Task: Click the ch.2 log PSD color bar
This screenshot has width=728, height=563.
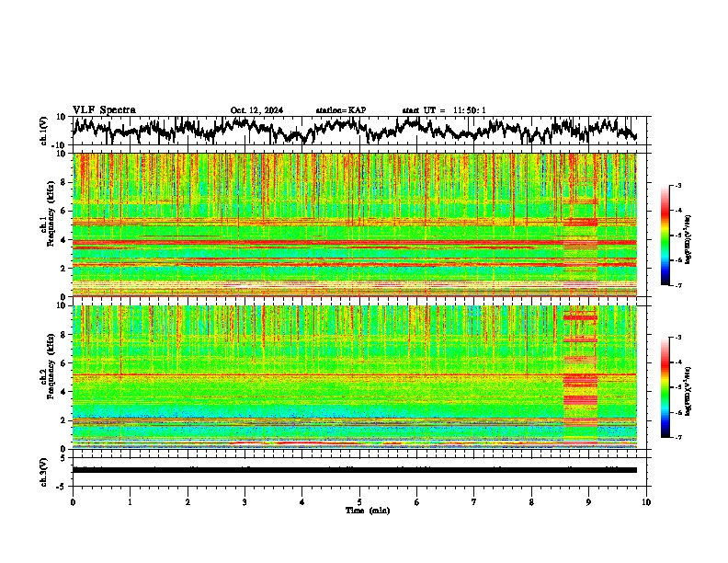Action: pos(665,387)
